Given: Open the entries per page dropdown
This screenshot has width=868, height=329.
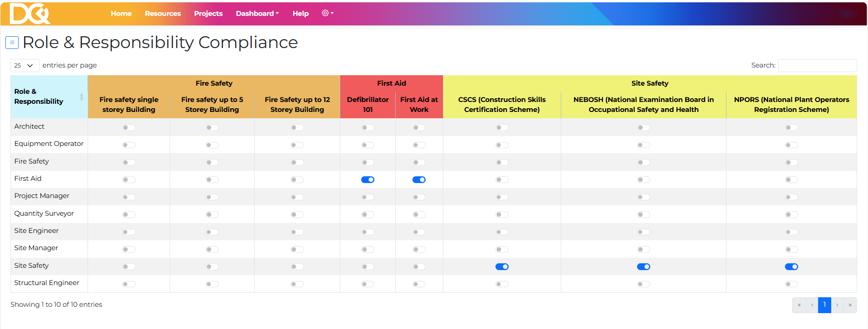Looking at the screenshot, I should point(25,66).
